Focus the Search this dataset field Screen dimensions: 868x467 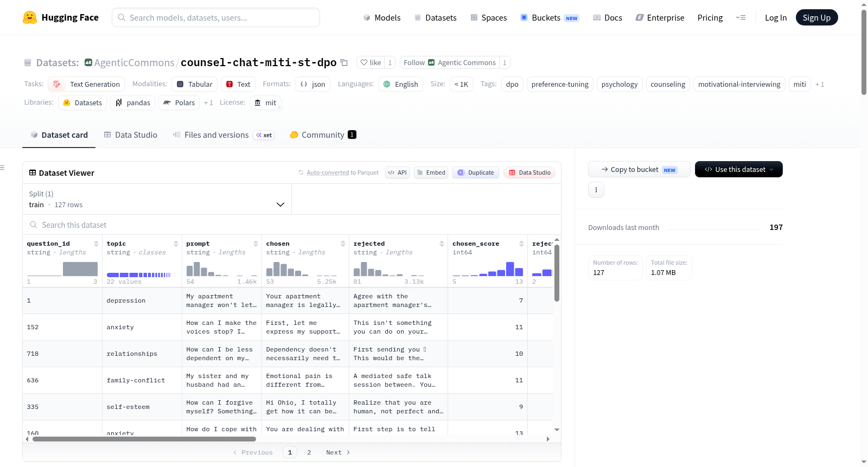pos(292,225)
